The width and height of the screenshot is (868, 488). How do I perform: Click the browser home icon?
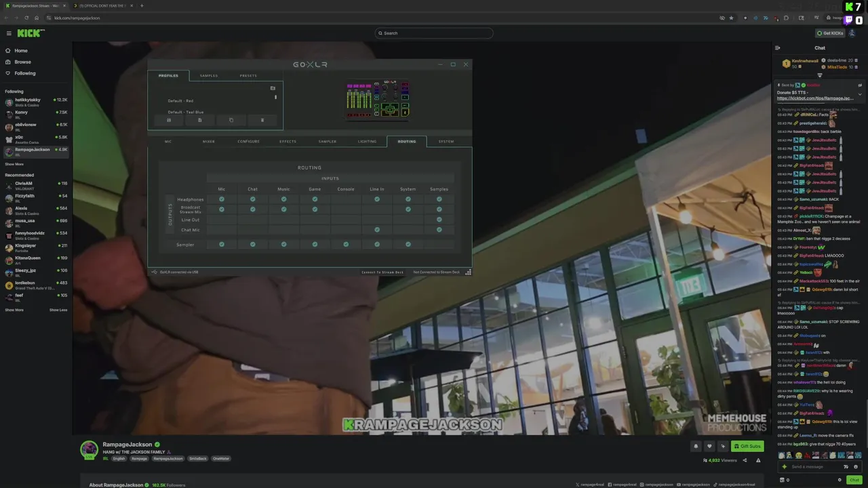click(37, 18)
